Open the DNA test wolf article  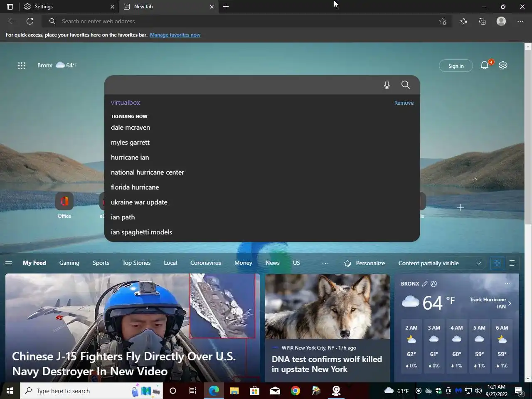[x=328, y=328]
